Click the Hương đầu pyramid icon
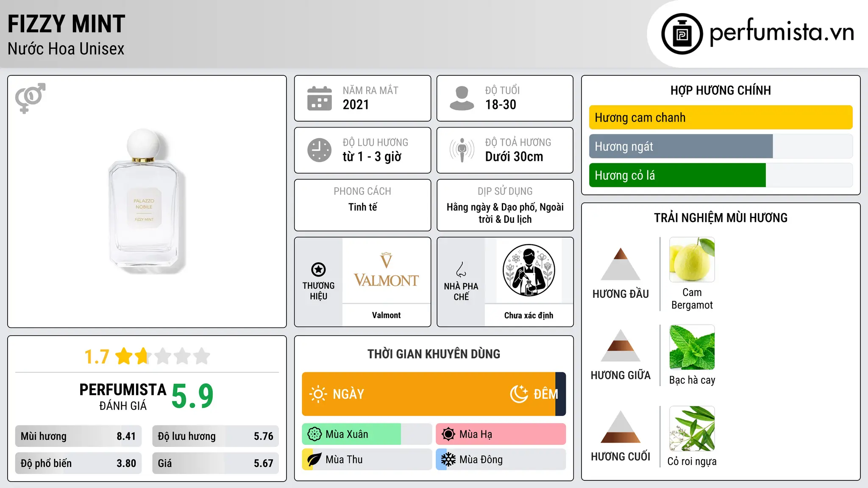Viewport: 868px width, 488px height. 620,264
